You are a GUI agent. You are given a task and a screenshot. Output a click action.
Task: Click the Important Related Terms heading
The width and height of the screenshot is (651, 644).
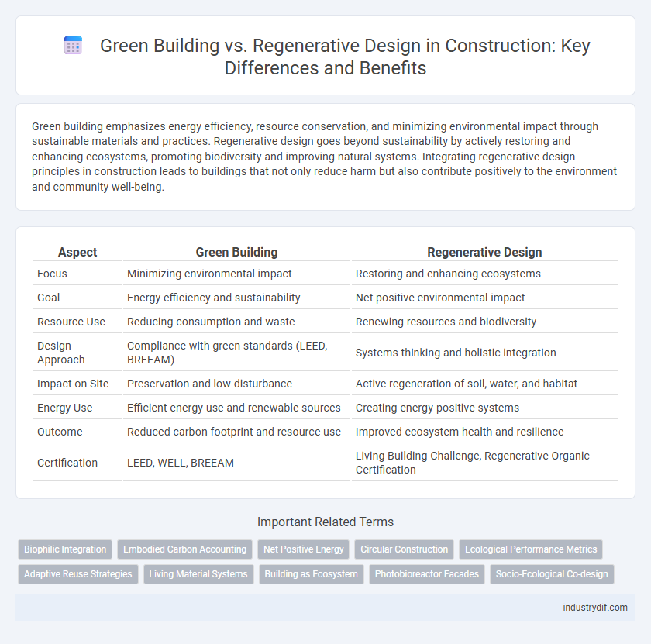tap(325, 522)
